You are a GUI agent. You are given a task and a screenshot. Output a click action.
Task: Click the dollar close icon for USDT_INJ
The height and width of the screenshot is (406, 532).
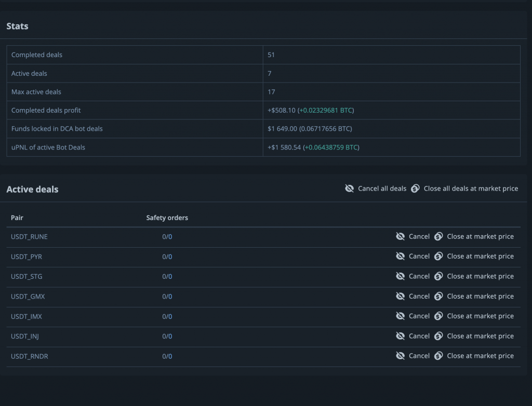pyautogui.click(x=438, y=336)
